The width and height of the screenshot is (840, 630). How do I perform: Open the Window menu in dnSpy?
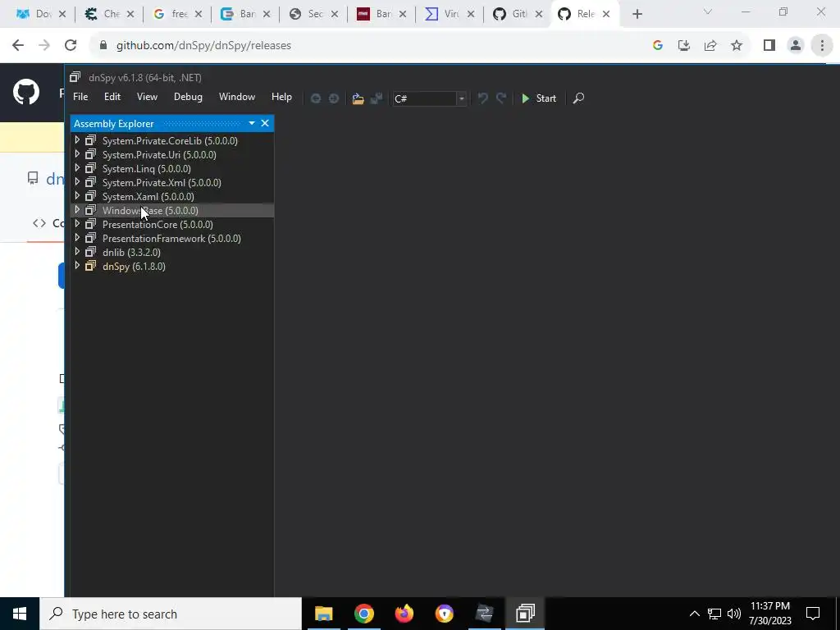pos(237,97)
